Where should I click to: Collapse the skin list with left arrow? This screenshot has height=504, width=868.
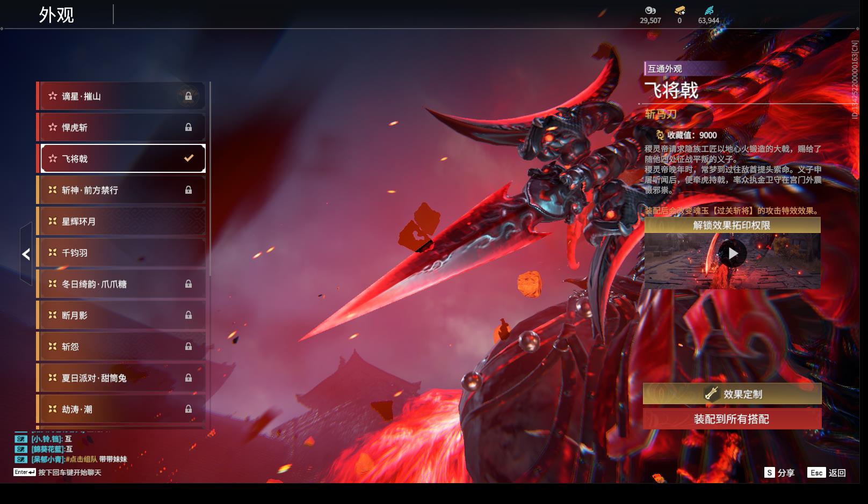(x=26, y=254)
